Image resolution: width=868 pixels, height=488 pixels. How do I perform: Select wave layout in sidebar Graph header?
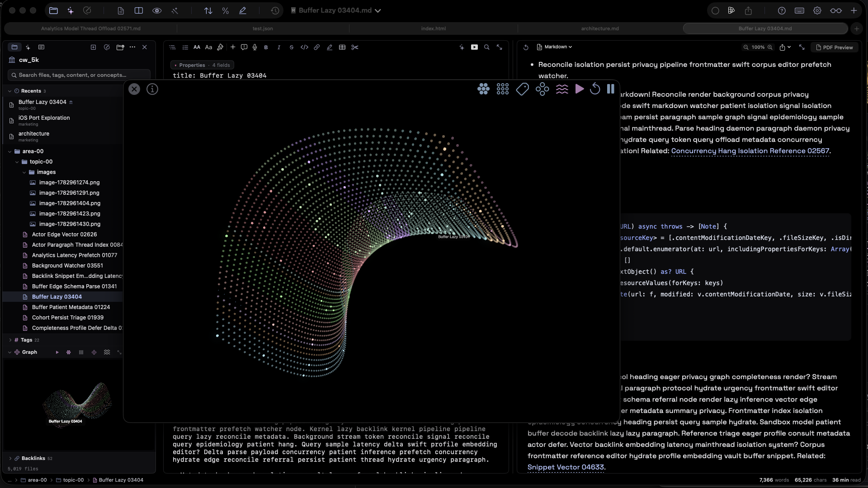pos(107,352)
